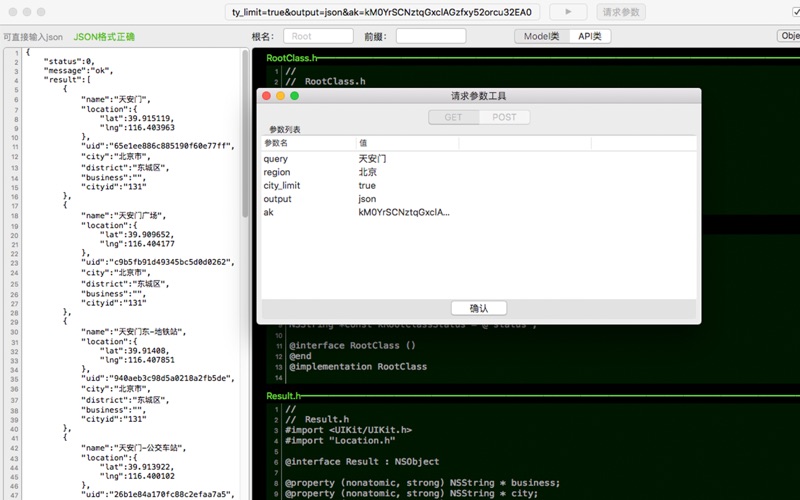Open the Obje language selector
The width and height of the screenshot is (800, 500).
coord(788,36)
